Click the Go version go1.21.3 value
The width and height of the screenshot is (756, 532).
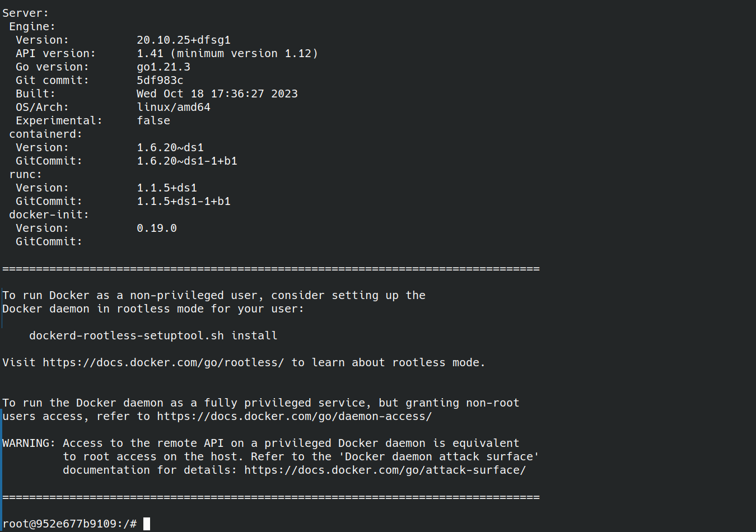(x=164, y=67)
